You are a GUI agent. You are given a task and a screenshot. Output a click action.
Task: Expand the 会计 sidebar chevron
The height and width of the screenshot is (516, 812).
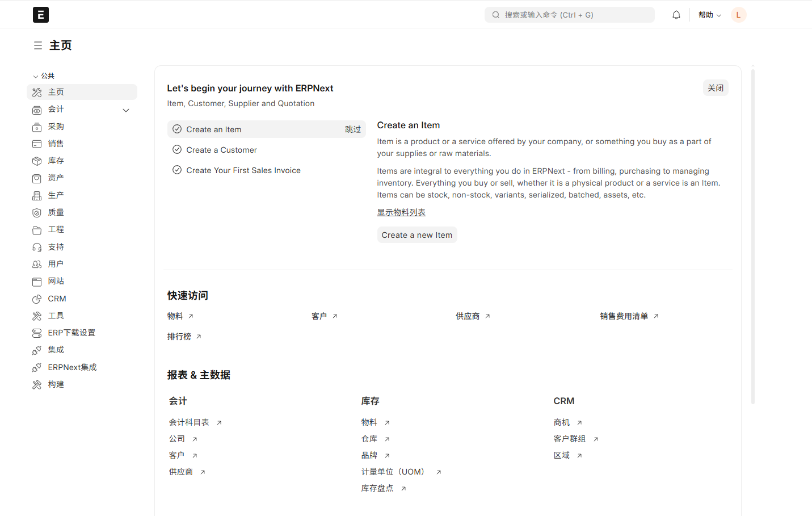pyautogui.click(x=126, y=110)
